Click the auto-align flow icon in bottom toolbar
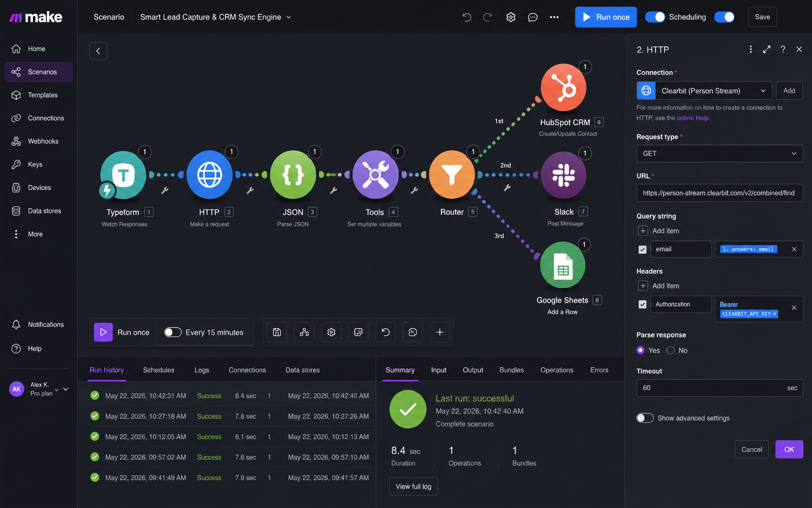812x508 pixels. (304, 332)
